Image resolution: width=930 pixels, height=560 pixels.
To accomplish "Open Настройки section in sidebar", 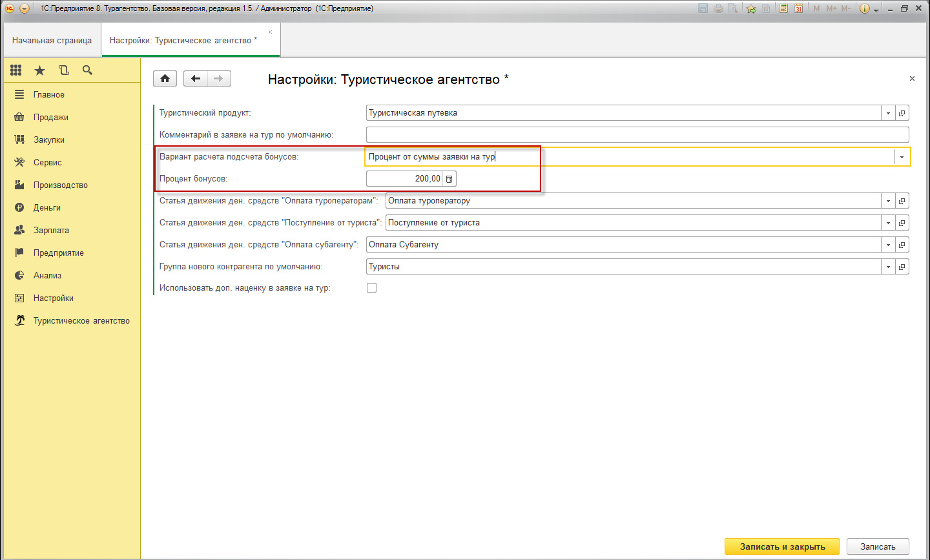I will coord(72,298).
